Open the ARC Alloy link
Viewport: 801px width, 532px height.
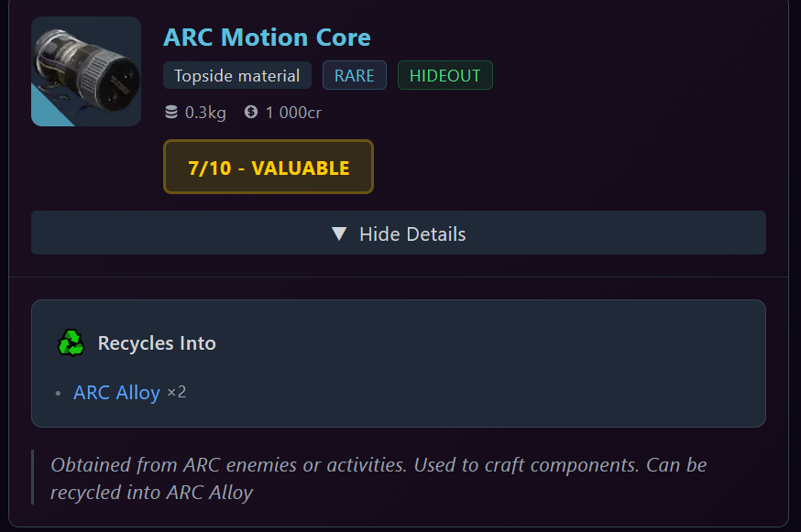pyautogui.click(x=116, y=393)
